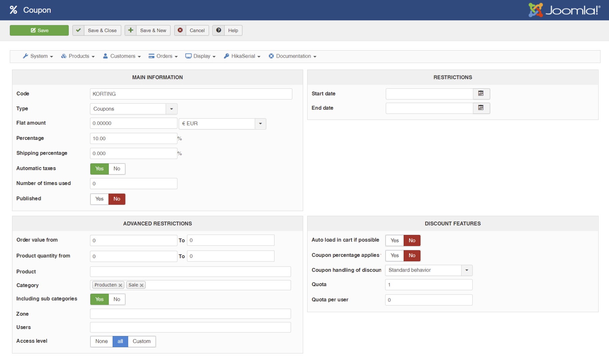The image size is (609, 364).
Task: Click the monitor icon beside Display
Action: pos(188,56)
